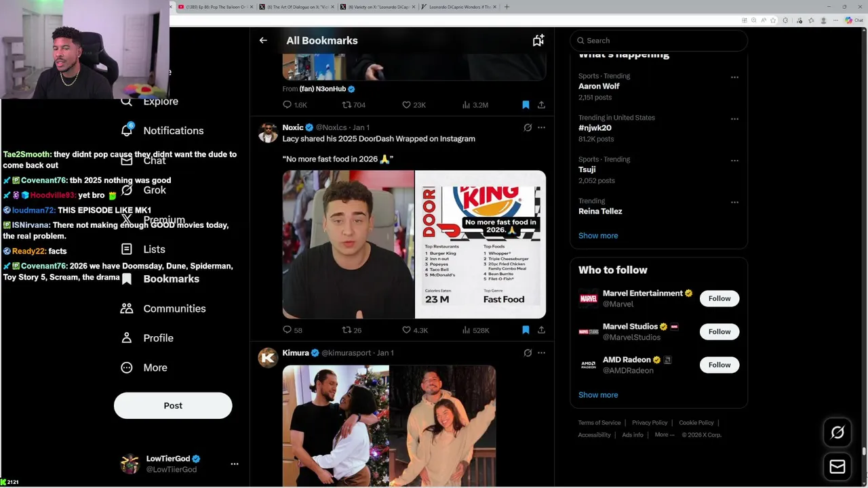Open Profile in the sidebar
The height and width of the screenshot is (488, 868).
coord(159,338)
